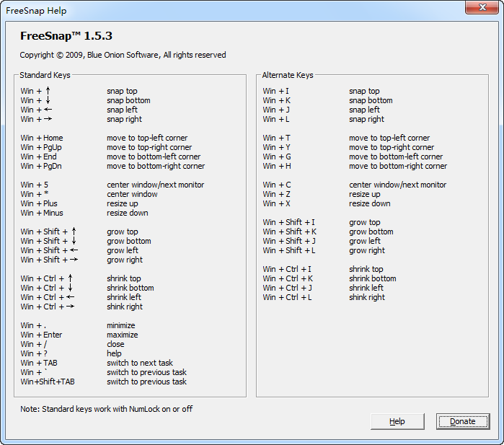
Task: Click the 'Win + J' shortcut text
Action: tap(276, 110)
